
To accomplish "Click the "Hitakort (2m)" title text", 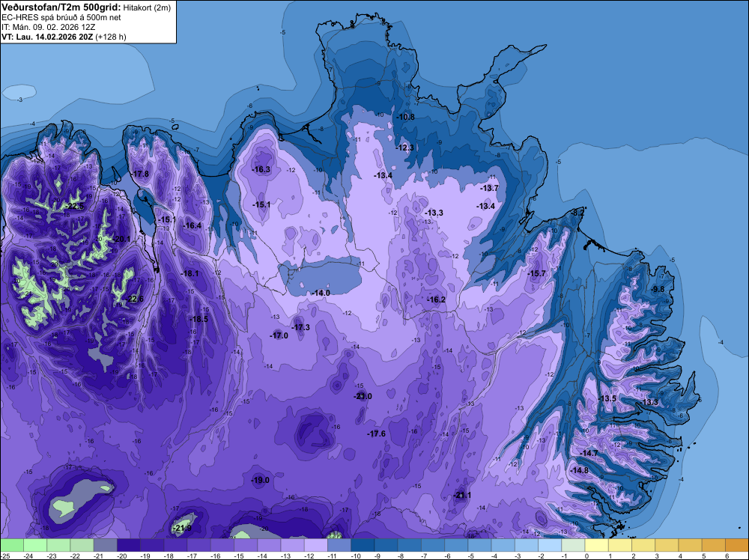I will (x=147, y=7).
